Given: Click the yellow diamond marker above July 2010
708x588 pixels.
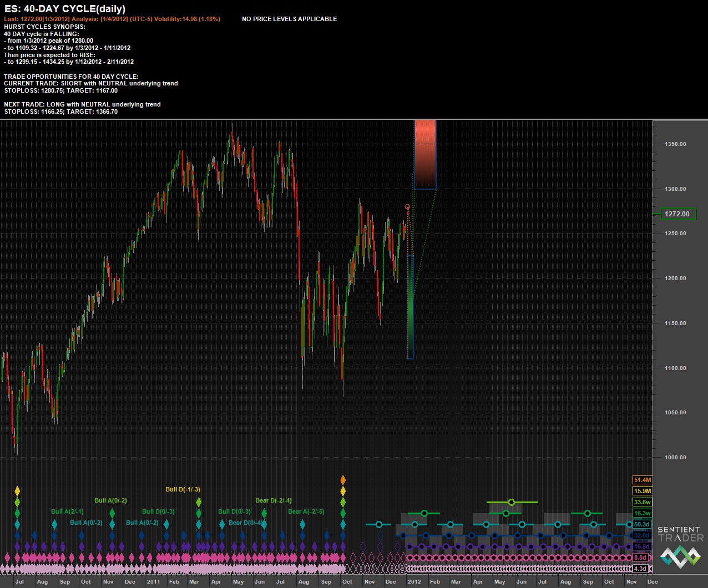Looking at the screenshot, I should [x=17, y=491].
